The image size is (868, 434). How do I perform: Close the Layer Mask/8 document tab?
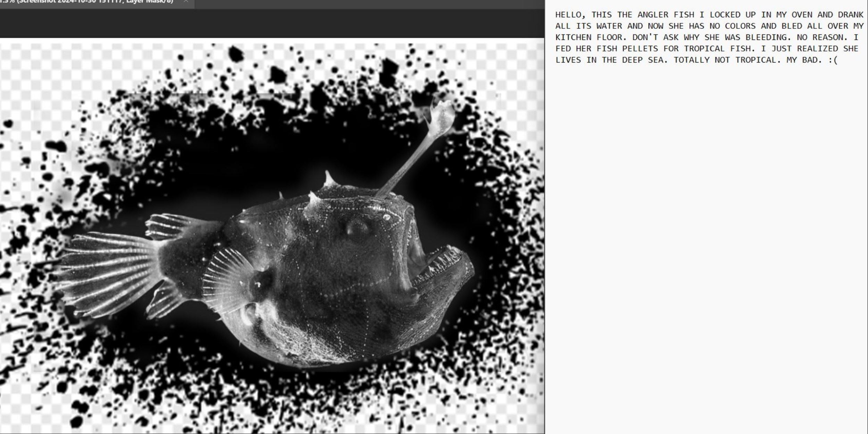coord(186,2)
